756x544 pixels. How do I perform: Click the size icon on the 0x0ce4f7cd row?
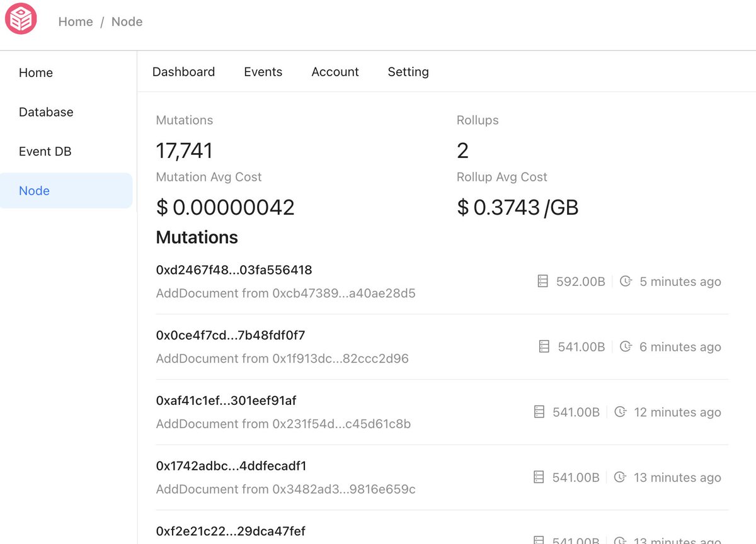542,347
